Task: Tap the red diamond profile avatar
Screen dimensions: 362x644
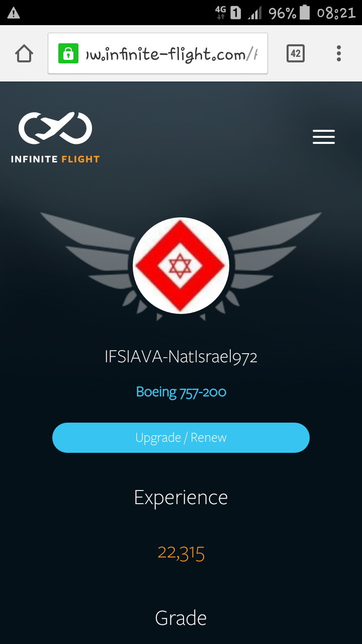Action: pyautogui.click(x=181, y=266)
